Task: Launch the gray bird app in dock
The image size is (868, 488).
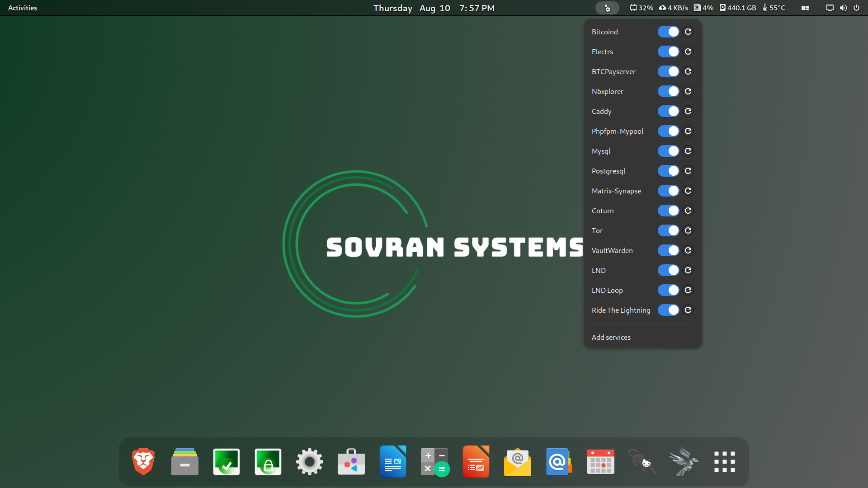Action: point(684,462)
